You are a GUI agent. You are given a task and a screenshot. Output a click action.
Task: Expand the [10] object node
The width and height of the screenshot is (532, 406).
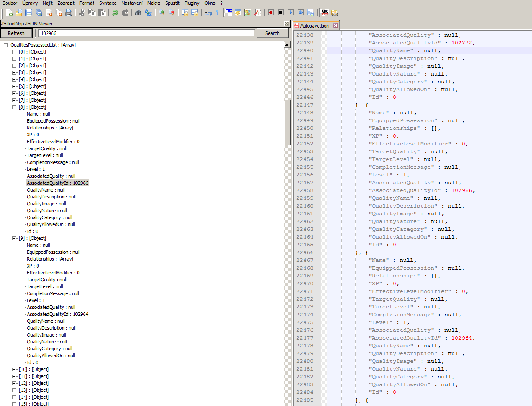point(14,369)
